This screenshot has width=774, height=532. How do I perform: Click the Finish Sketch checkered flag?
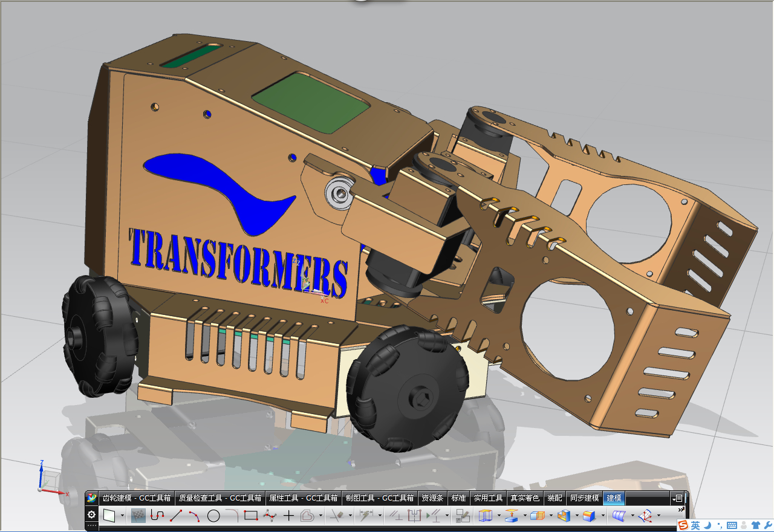tap(138, 516)
